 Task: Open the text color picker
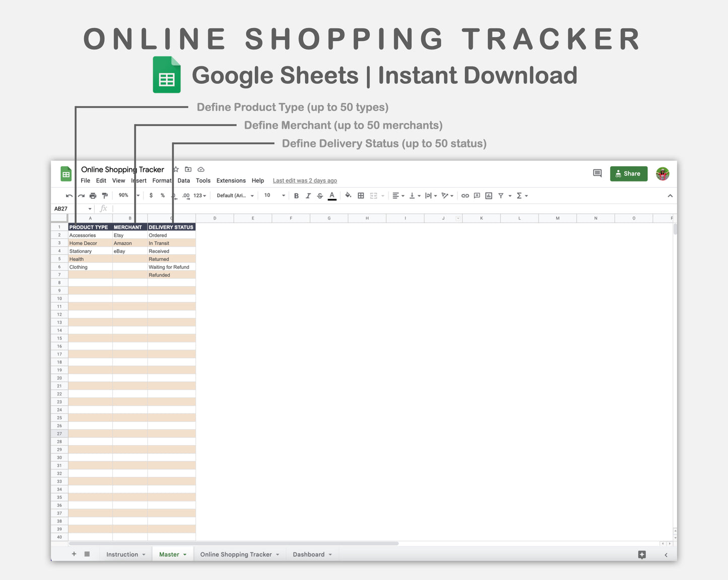332,196
